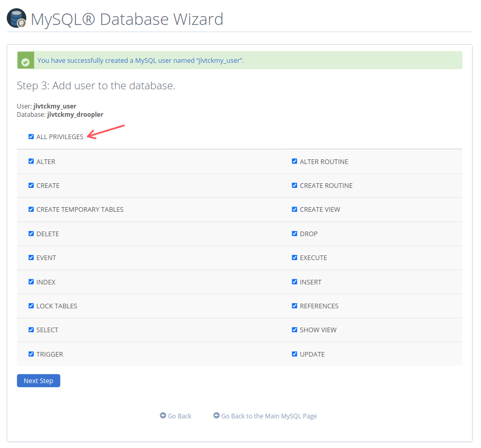Viewport: 481px width, 448px height.
Task: Toggle the CREATE ROUTINE checkbox
Action: coord(295,185)
